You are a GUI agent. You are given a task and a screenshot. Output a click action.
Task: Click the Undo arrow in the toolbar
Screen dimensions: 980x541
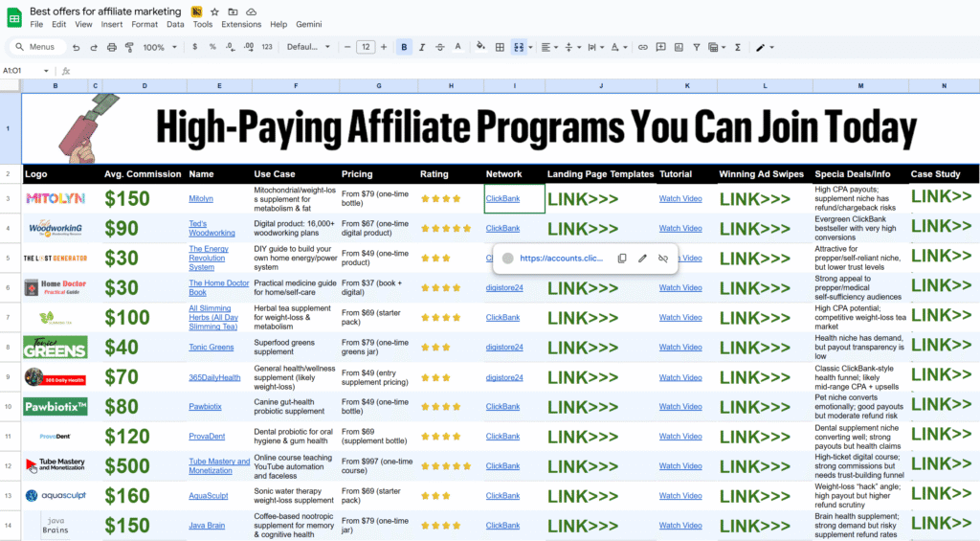click(x=76, y=47)
